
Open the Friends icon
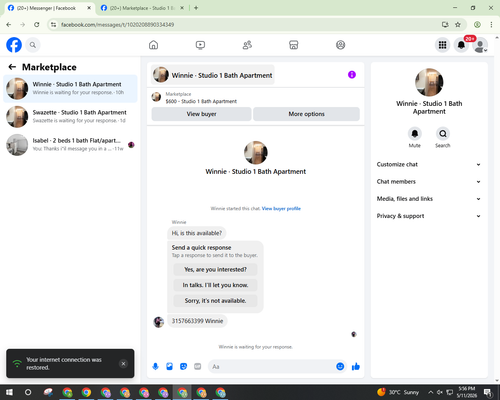pyautogui.click(x=247, y=45)
